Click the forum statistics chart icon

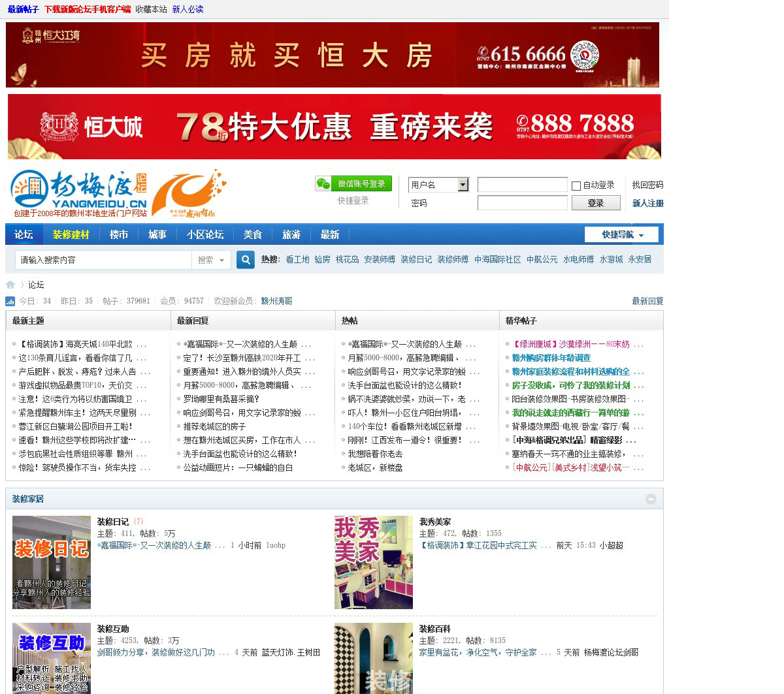10,301
